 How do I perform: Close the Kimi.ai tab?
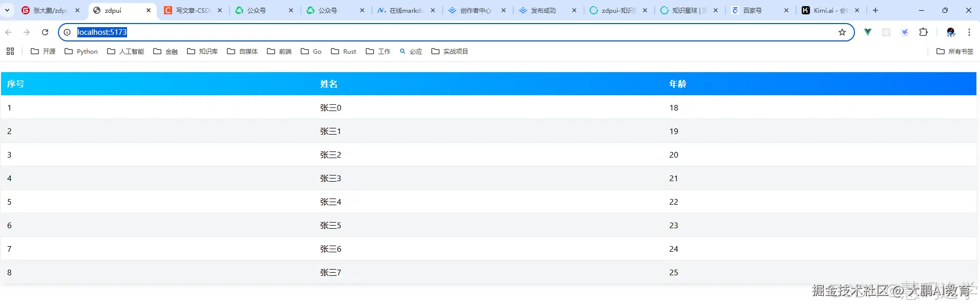857,10
